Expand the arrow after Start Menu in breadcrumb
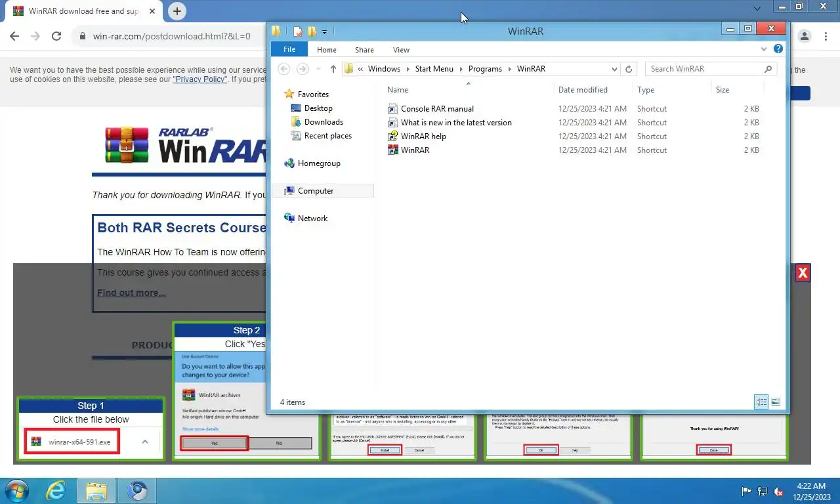Screen dimensions: 840x504 coord(461,69)
